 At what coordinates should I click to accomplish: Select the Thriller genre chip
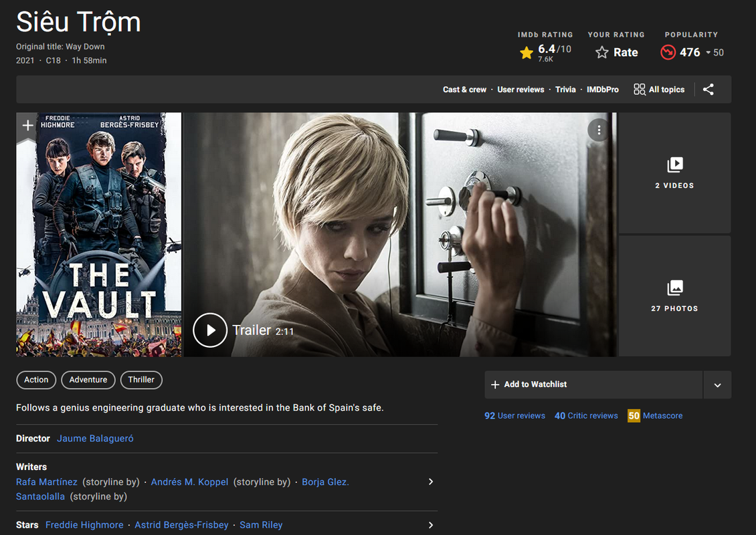point(141,380)
